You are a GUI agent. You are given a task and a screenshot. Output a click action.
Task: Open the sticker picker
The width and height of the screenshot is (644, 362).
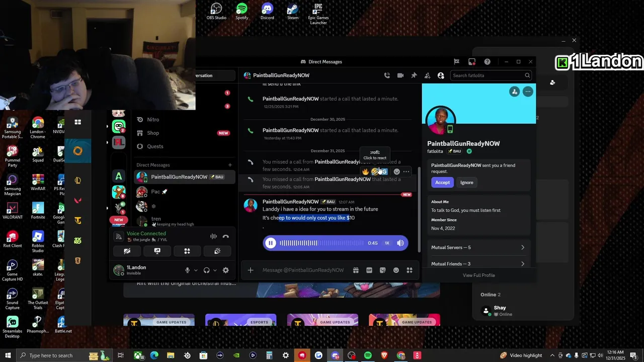click(383, 270)
